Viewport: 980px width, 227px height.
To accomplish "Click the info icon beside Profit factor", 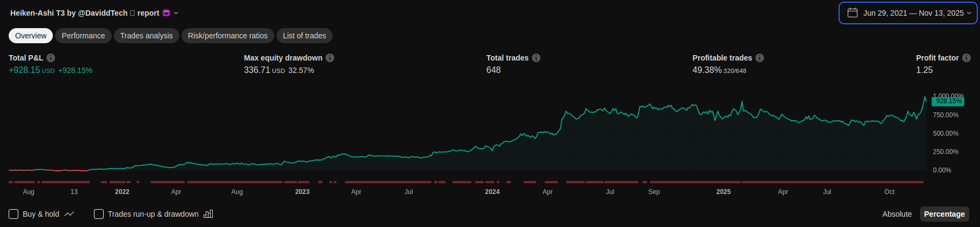I will [967, 58].
